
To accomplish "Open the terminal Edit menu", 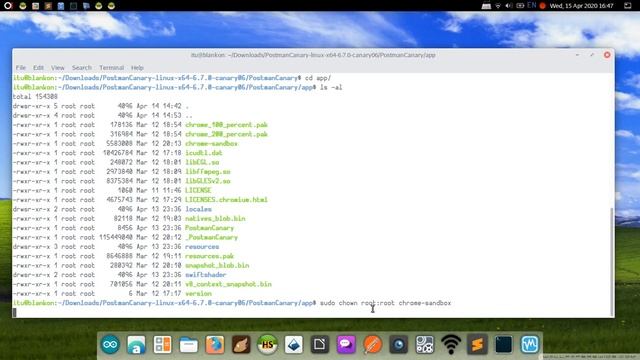I will [x=38, y=67].
